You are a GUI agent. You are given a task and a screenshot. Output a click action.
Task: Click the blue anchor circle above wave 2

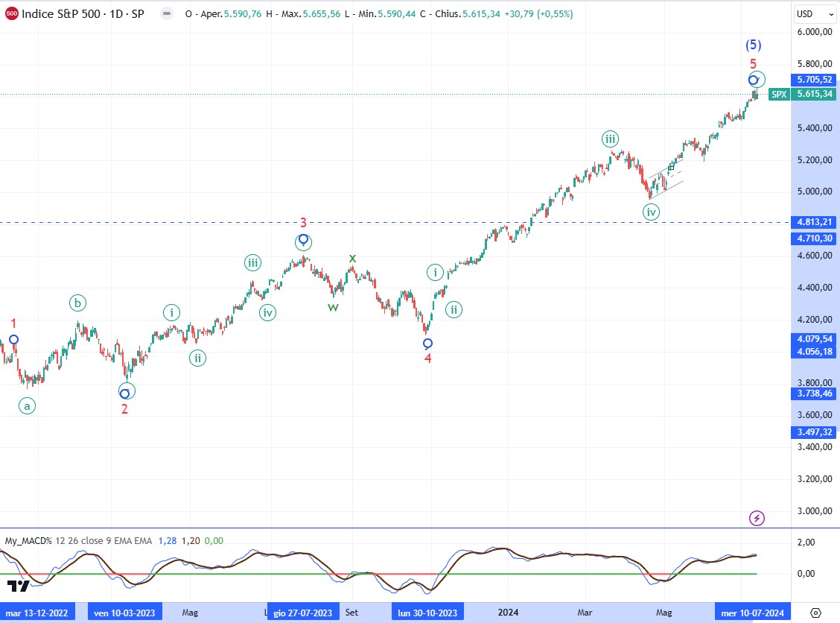point(125,393)
